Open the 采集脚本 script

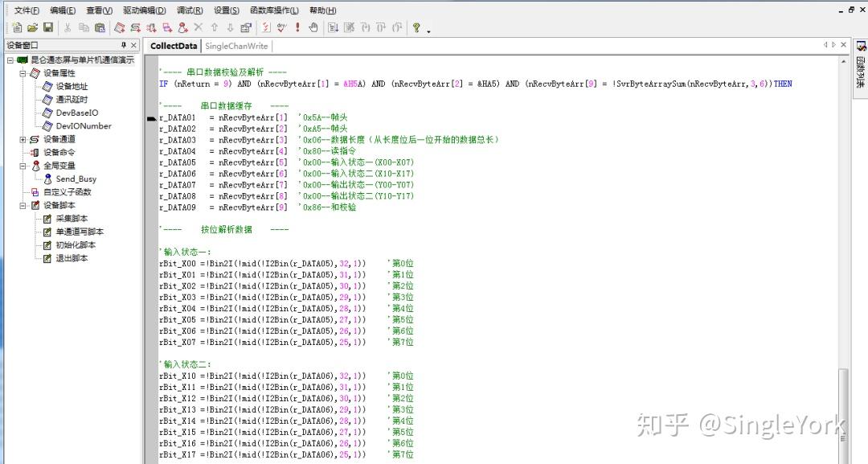pyautogui.click(x=72, y=219)
